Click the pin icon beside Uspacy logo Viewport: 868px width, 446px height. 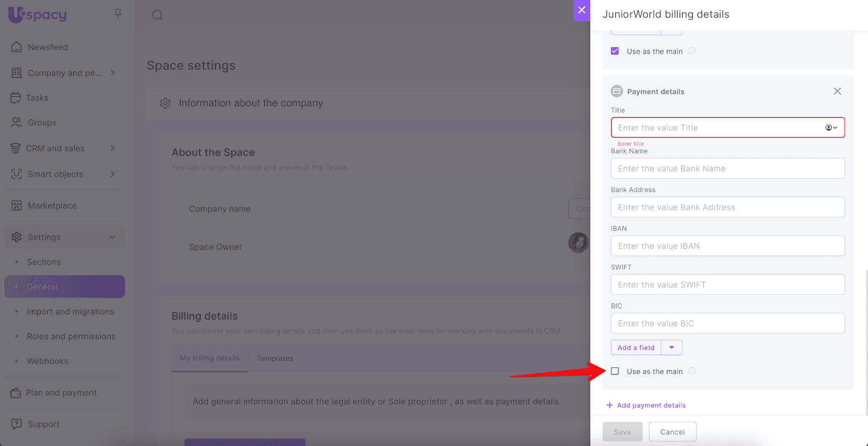click(x=118, y=14)
